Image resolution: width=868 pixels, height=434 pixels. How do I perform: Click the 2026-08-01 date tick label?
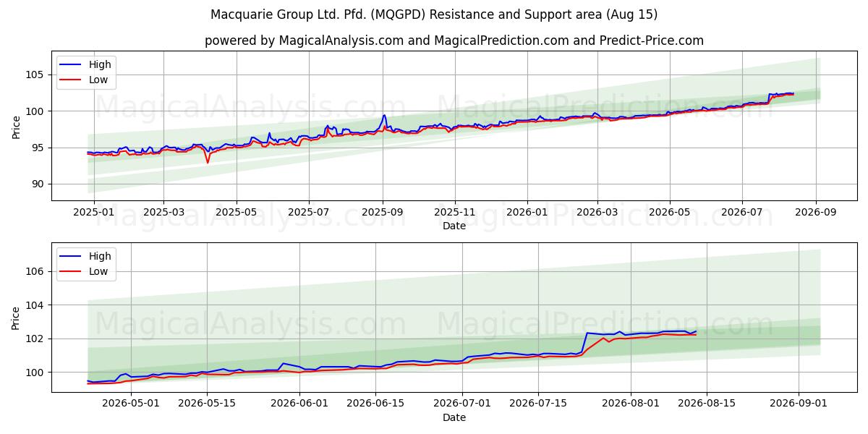[x=629, y=404]
